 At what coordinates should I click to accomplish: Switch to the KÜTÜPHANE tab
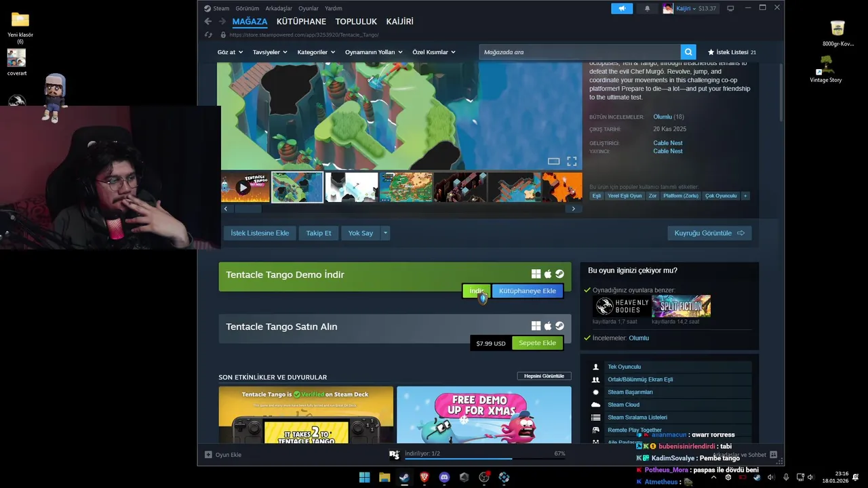(x=301, y=22)
